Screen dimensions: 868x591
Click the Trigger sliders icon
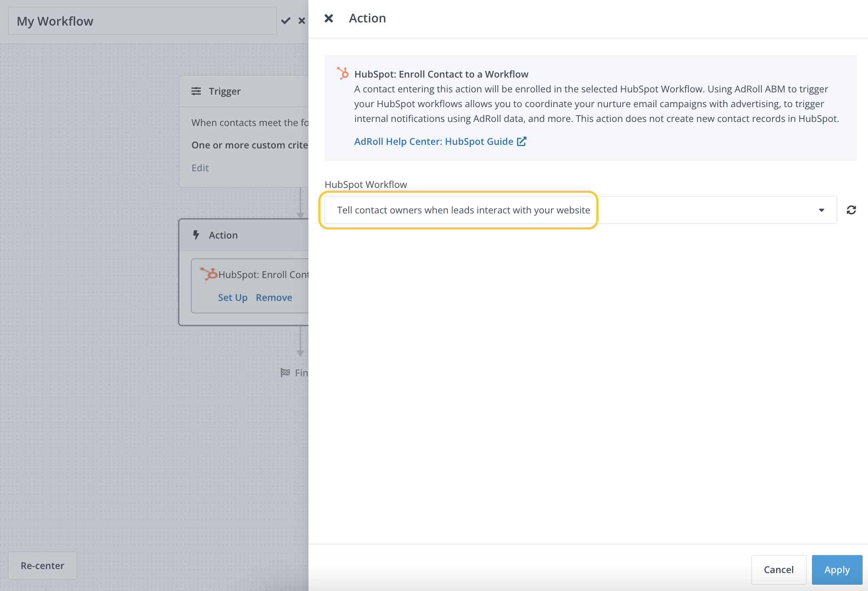(x=196, y=91)
